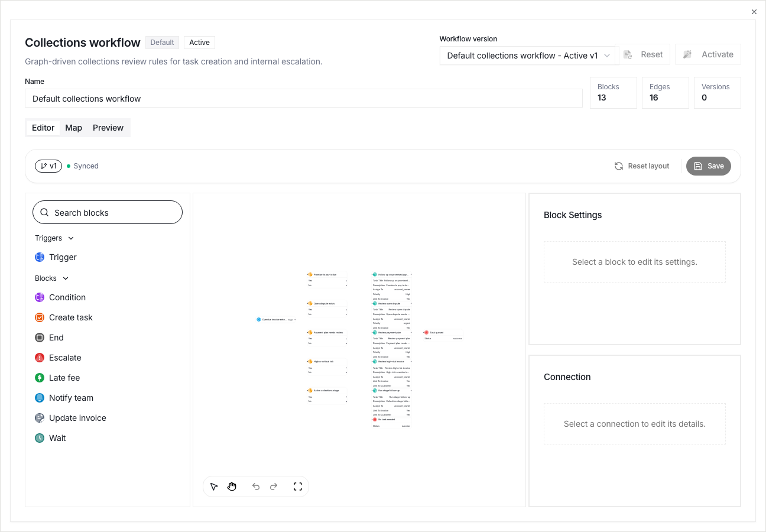The height and width of the screenshot is (532, 766).
Task: Click "Select a connection to edit its details."
Action: pyautogui.click(x=635, y=424)
